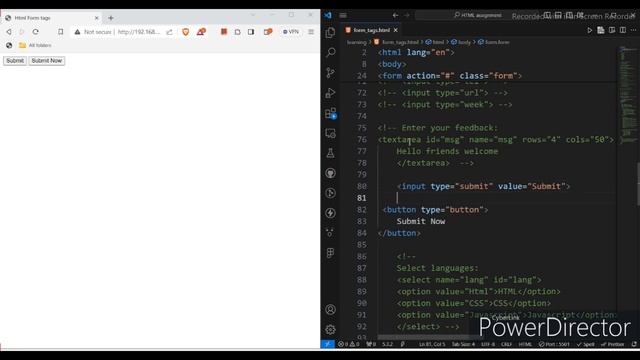Select the html breadcrumb item
Screen dimensions: 640x360
(x=435, y=42)
